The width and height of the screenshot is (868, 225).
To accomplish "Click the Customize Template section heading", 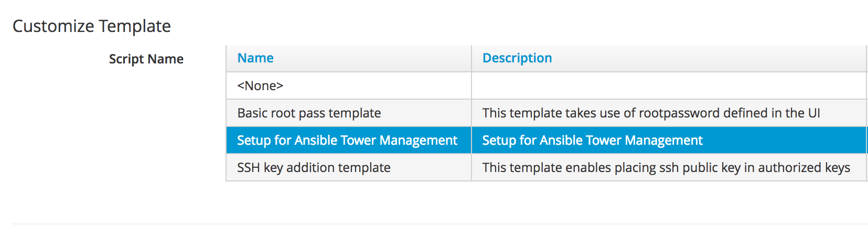I will pos(92,26).
